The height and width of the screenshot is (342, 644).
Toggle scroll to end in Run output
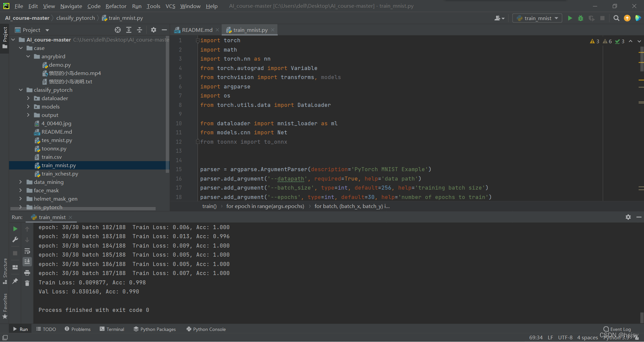pyautogui.click(x=27, y=262)
